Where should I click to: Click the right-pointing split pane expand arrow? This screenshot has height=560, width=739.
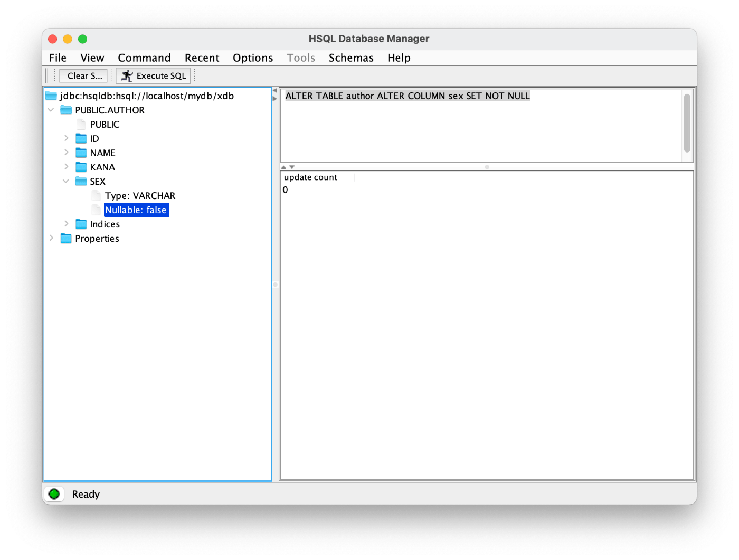[274, 99]
